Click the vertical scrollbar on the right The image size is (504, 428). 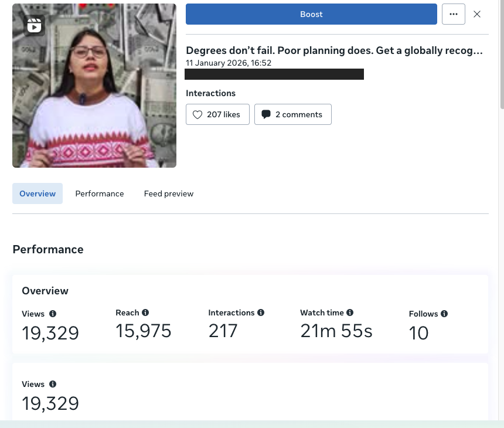(x=502, y=55)
